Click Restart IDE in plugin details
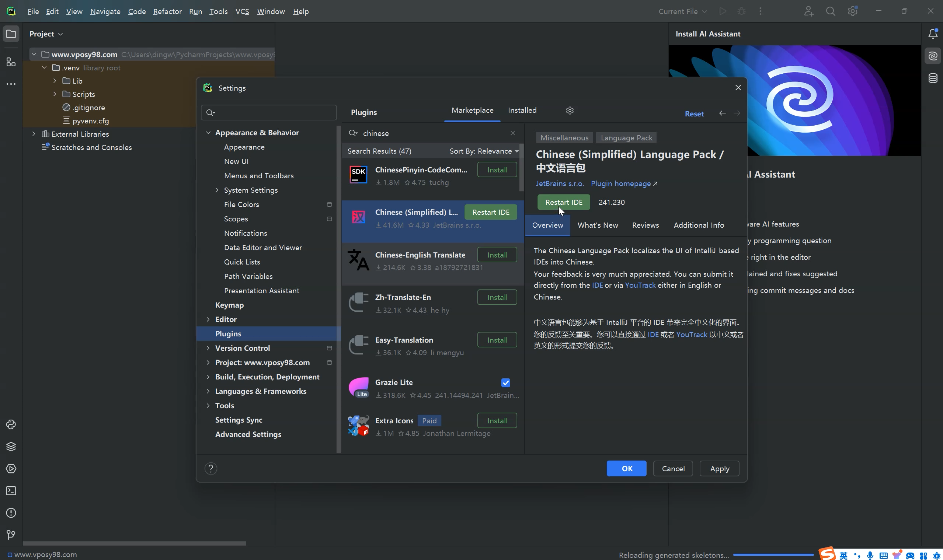943x560 pixels. [x=563, y=202]
